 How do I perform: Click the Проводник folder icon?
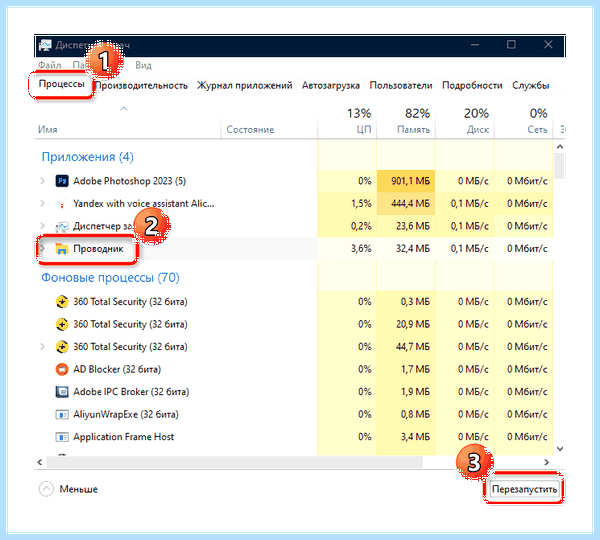point(62,249)
